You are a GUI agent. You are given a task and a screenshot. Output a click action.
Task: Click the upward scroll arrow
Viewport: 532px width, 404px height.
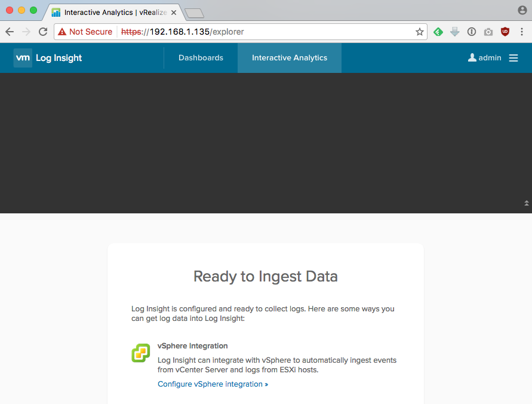pos(525,203)
